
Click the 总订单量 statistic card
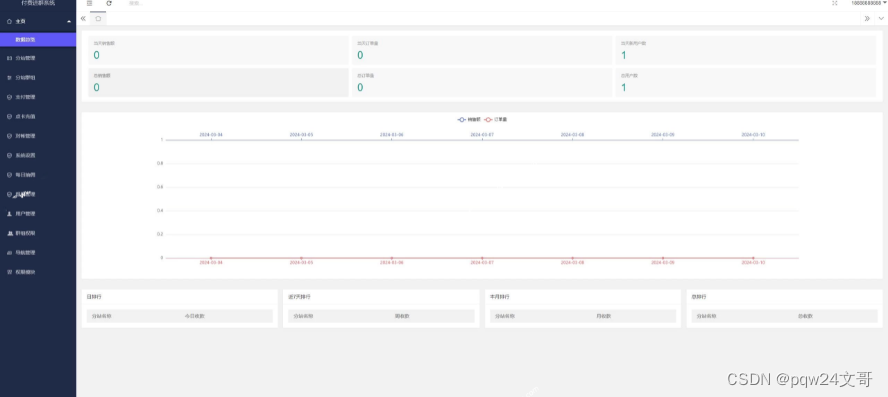(x=482, y=83)
